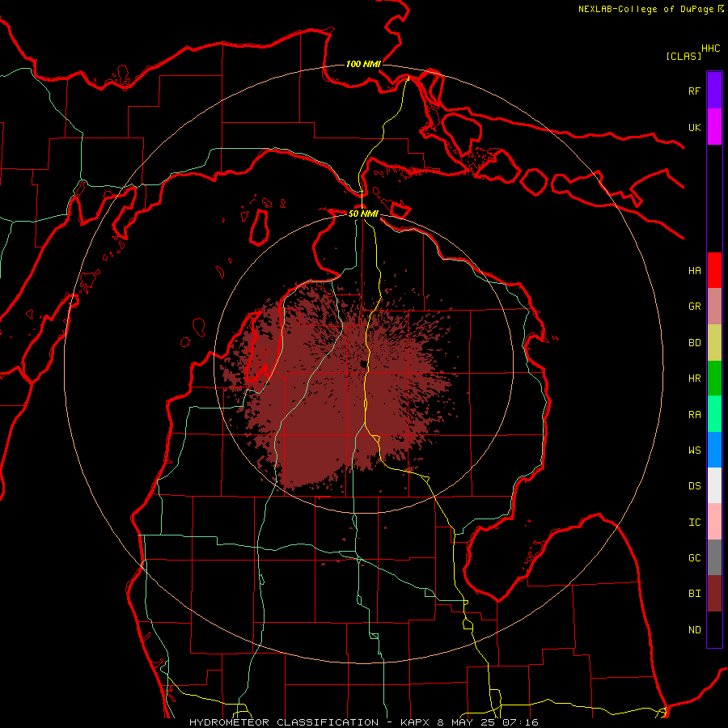Click the HA legend label
The width and height of the screenshot is (728, 728).
694,271
